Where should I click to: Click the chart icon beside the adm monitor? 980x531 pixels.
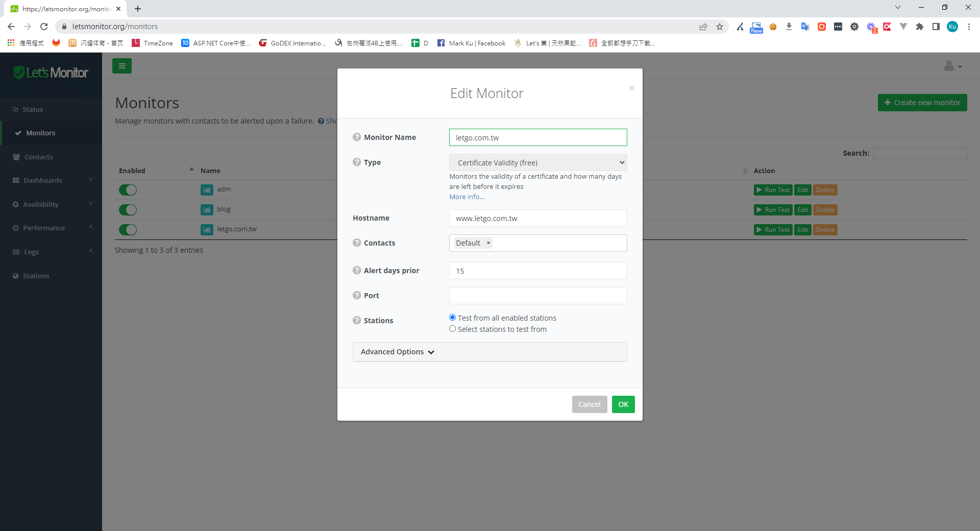tap(207, 190)
